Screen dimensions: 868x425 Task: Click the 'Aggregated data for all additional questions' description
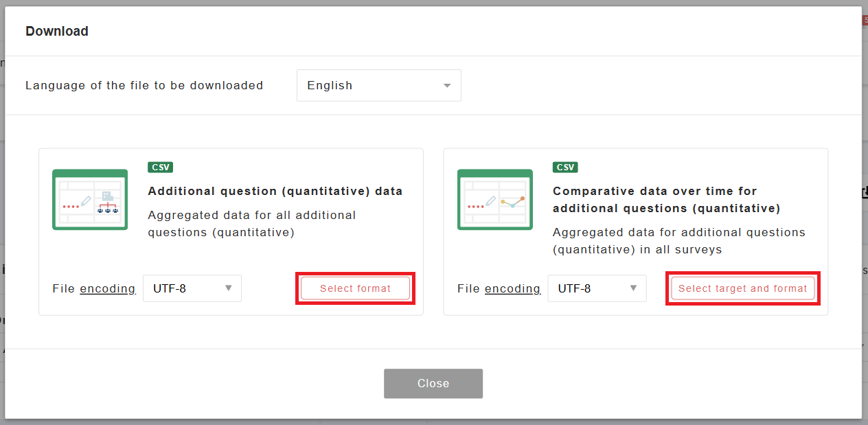(252, 224)
